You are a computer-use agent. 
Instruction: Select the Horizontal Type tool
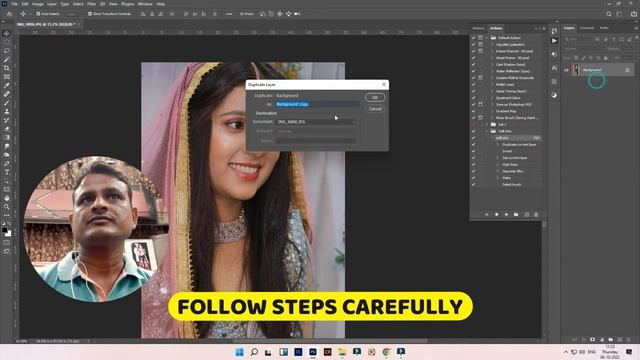[7, 172]
